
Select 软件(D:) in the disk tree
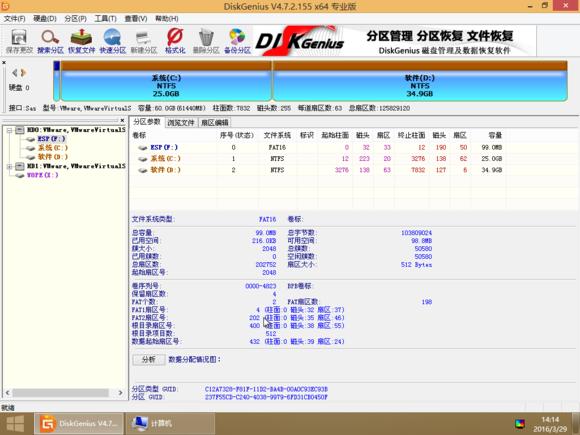pos(53,157)
